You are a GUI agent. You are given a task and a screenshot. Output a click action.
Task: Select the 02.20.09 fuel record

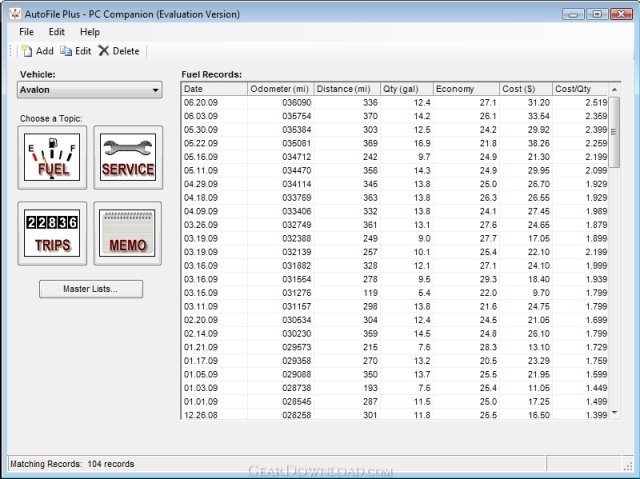click(395, 320)
